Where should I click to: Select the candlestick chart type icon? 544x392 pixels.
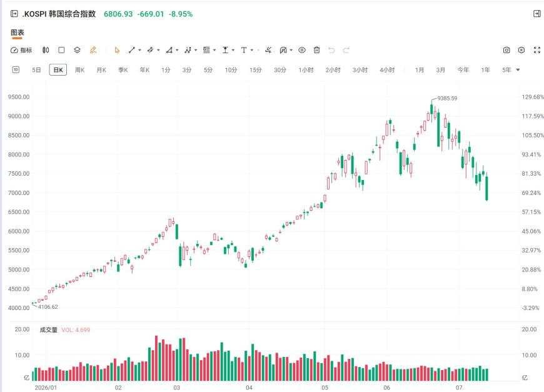pos(46,50)
